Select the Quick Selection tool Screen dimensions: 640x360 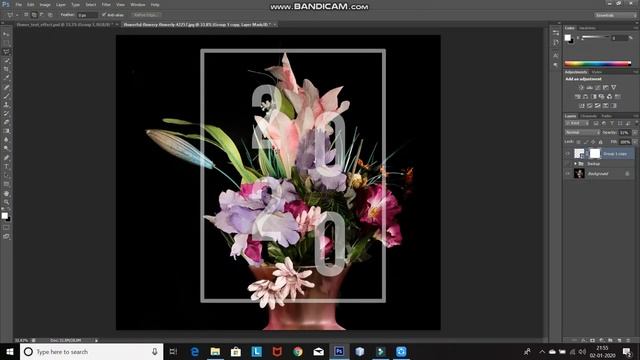click(x=6, y=61)
